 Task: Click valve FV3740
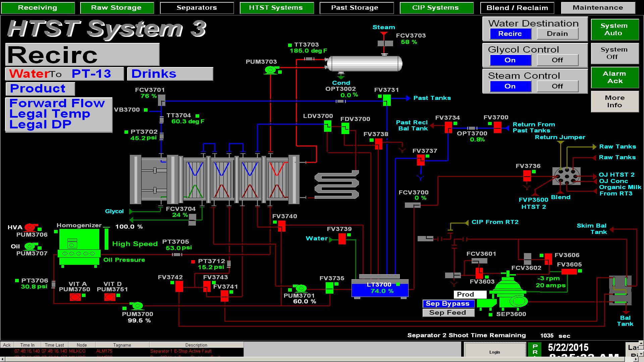[282, 226]
